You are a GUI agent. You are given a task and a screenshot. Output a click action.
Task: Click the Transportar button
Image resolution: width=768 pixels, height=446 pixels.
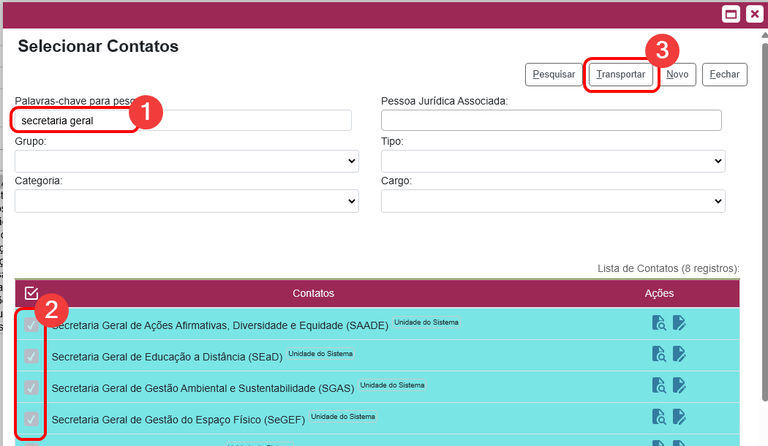pyautogui.click(x=621, y=74)
